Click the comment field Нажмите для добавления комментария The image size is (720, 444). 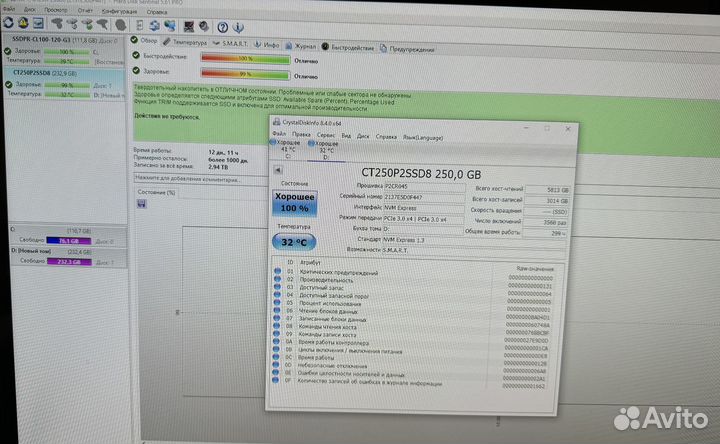tap(200, 179)
